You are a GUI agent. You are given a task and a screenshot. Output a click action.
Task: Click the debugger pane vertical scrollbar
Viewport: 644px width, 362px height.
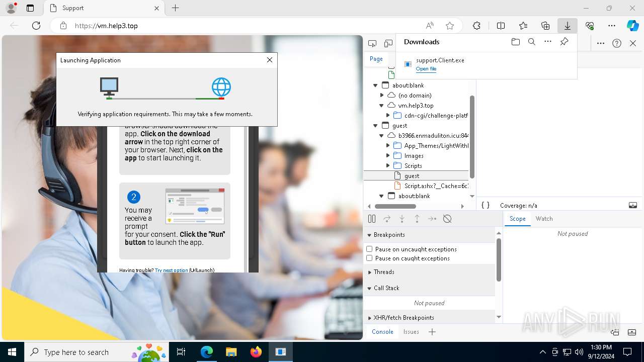tap(499, 260)
